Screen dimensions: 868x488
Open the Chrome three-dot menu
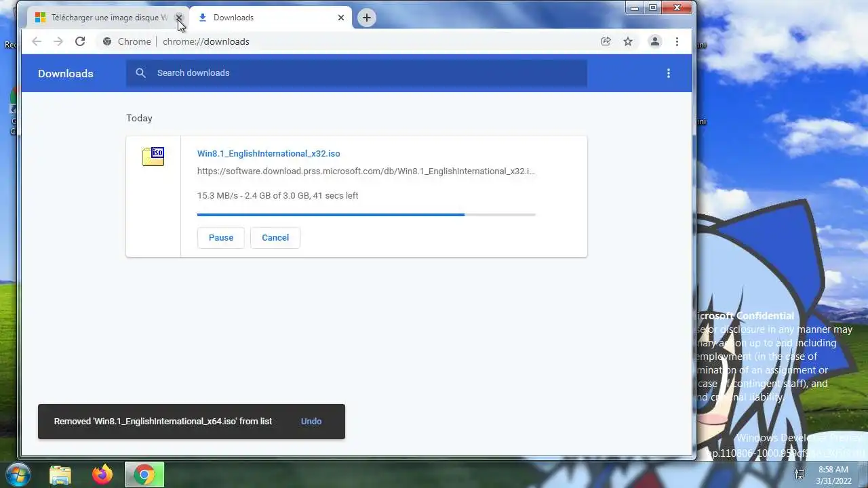[x=677, y=41]
